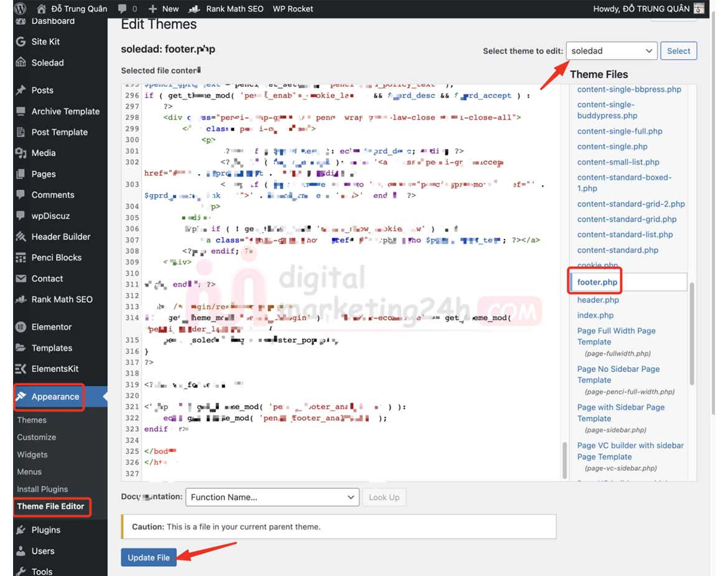The image size is (728, 576).
Task: Open content-single-buddypress.php file
Action: [x=607, y=110]
